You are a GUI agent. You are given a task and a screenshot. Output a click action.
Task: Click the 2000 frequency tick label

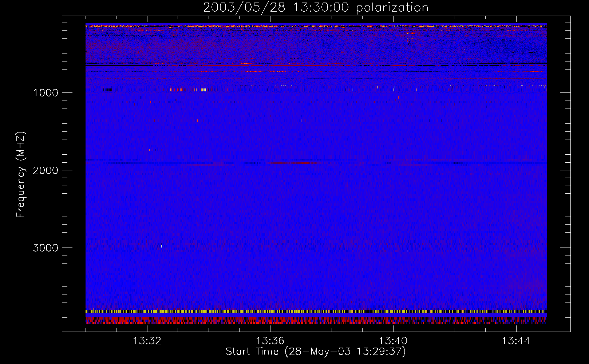click(x=46, y=170)
